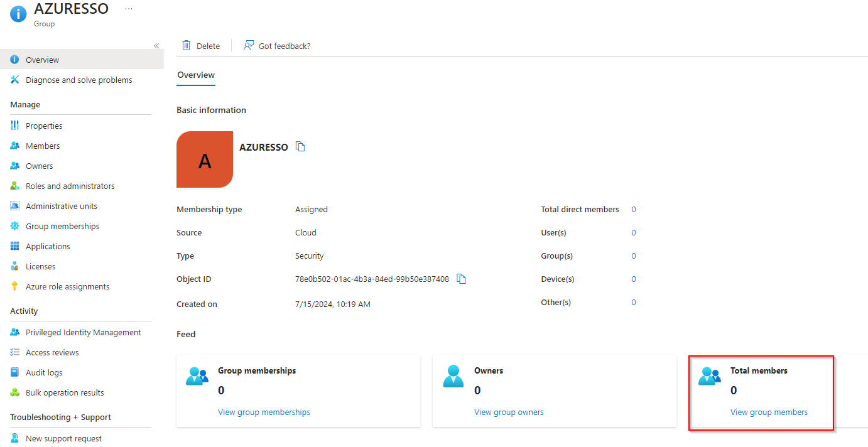This screenshot has height=447, width=868.
Task: Click the Created on date value
Action: 333,304
